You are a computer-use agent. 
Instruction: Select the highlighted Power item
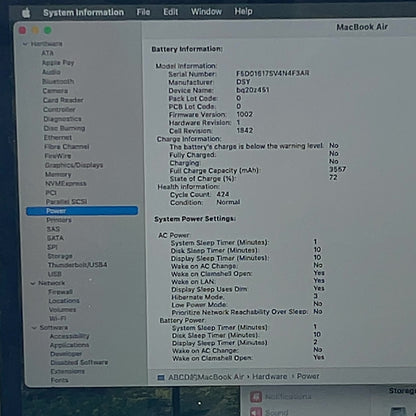[x=82, y=211]
